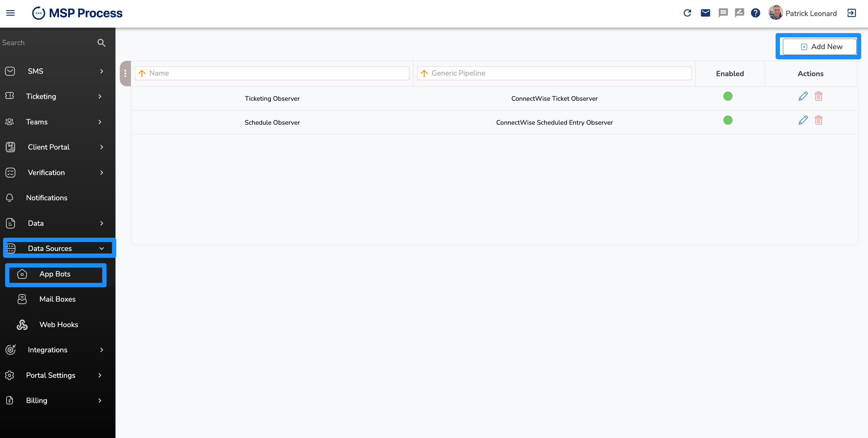
Task: Click the Integrations gear icon
Action: 10,350
